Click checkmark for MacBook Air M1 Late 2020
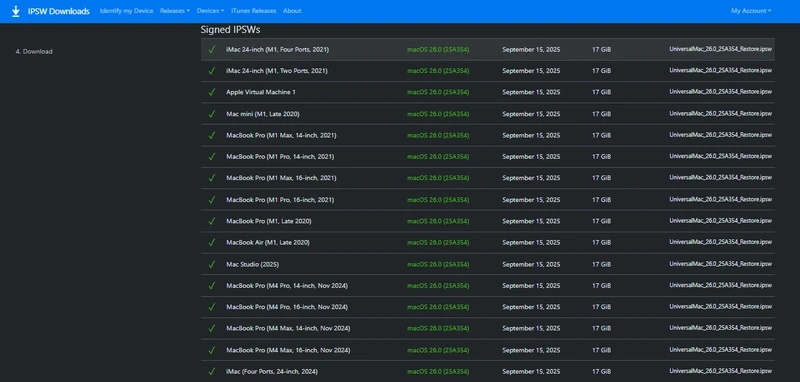The height and width of the screenshot is (382, 800). [x=212, y=243]
